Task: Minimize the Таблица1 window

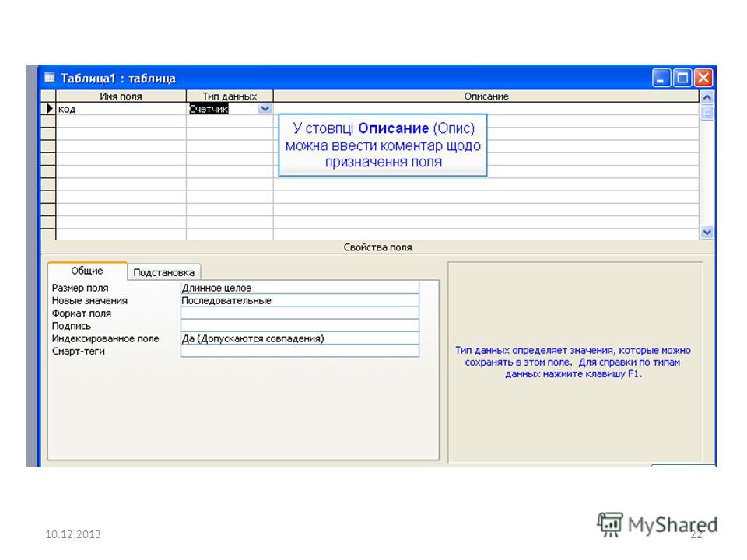Action: click(661, 78)
